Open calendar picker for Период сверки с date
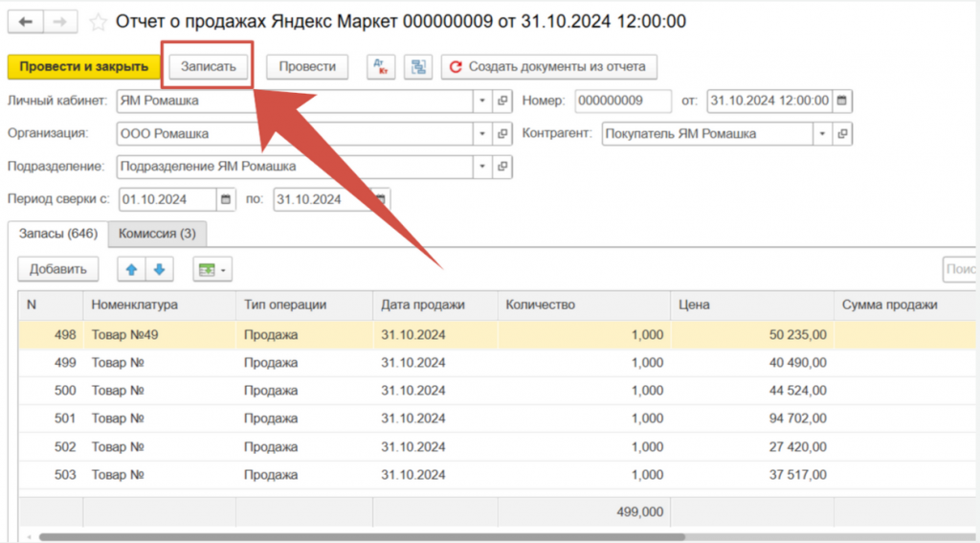The width and height of the screenshot is (980, 543). (227, 200)
